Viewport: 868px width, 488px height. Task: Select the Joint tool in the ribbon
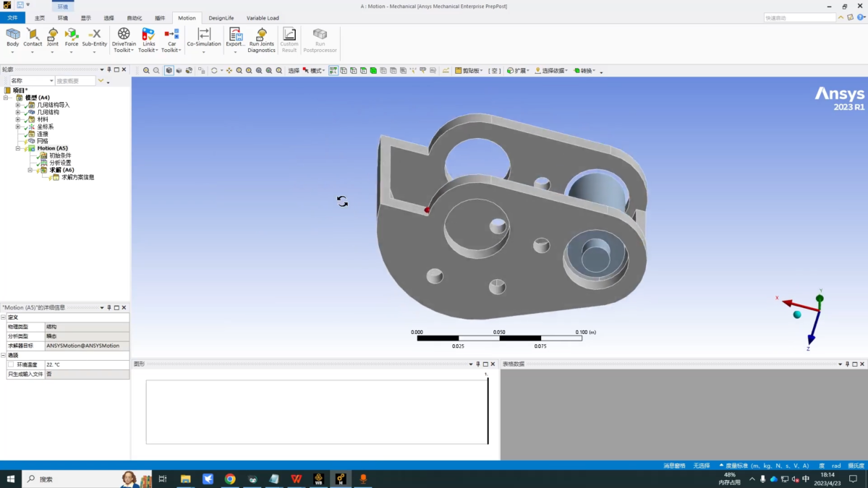tap(53, 34)
